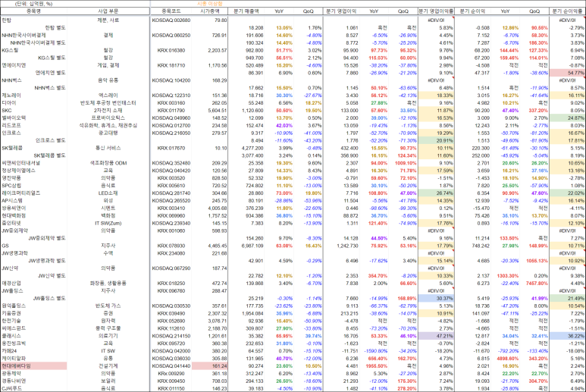
Task: Select 석유화학, 휴게소, 채권추심 cell
Action: [x=108, y=125]
